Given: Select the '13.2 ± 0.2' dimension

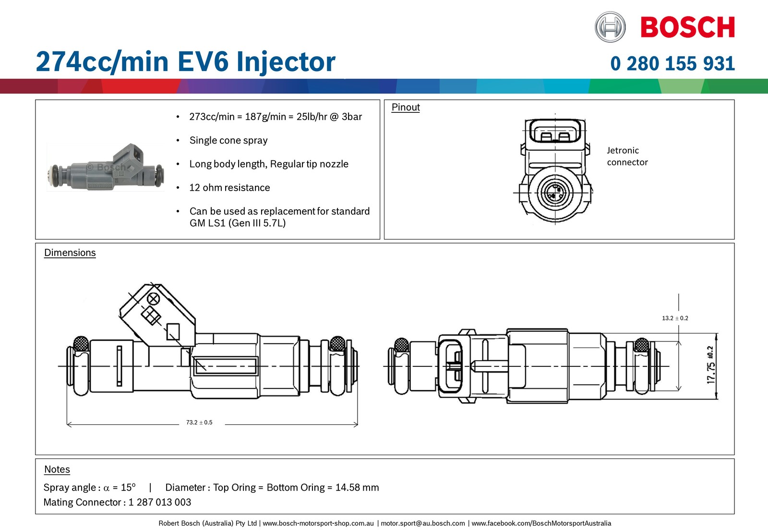Looking at the screenshot, I should click(x=675, y=318).
